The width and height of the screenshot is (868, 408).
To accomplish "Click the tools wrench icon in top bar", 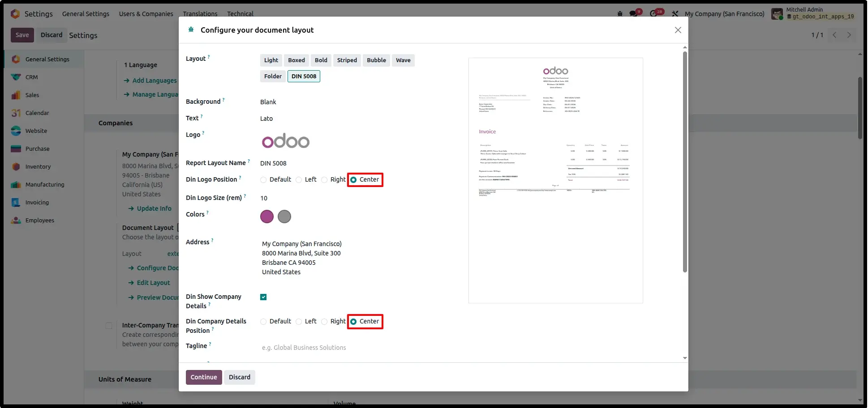I will pos(675,14).
